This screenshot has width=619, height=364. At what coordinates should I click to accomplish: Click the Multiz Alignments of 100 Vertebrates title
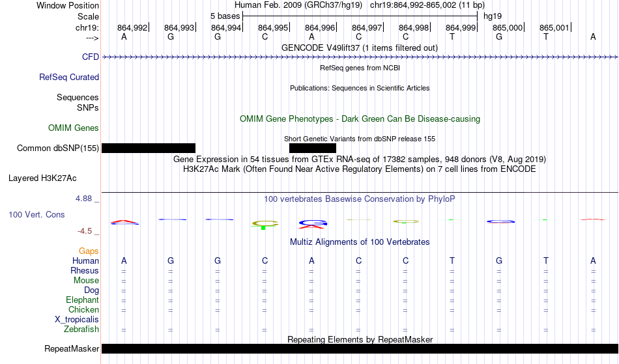coord(360,242)
